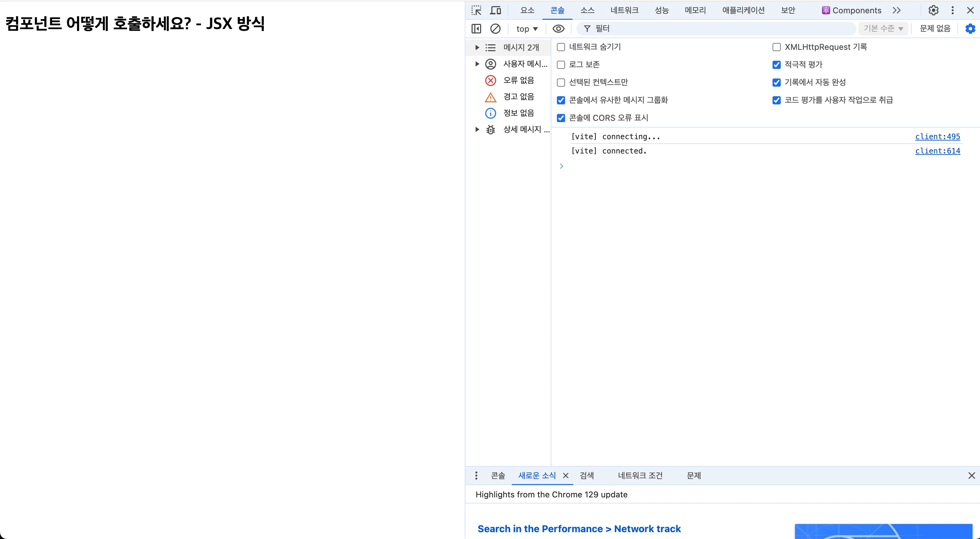Open the client:495 source link
The height and width of the screenshot is (539, 980).
click(938, 136)
